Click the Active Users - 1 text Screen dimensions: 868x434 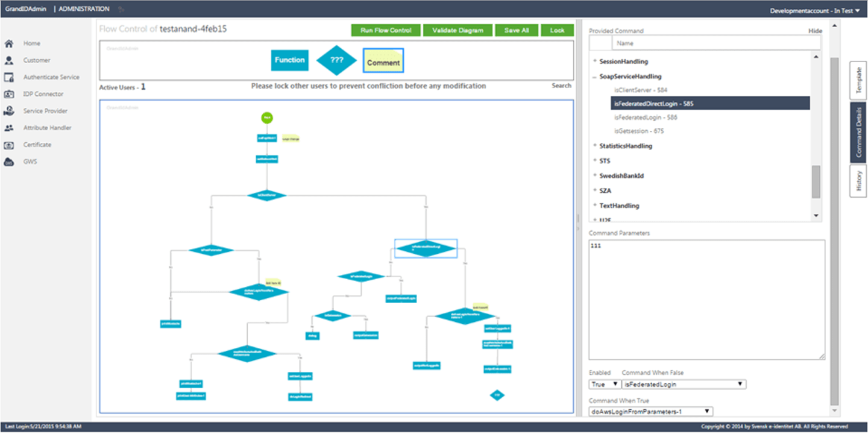[x=122, y=87]
